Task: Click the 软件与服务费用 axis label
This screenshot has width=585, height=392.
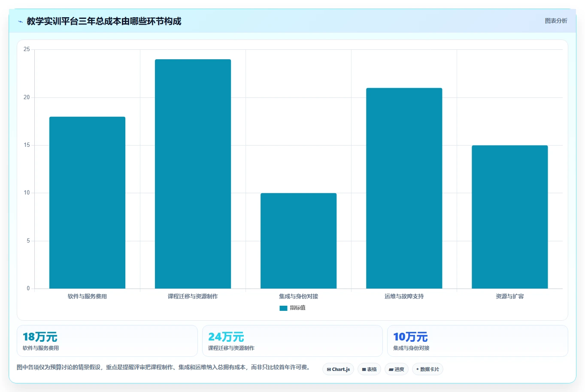Action: click(87, 296)
